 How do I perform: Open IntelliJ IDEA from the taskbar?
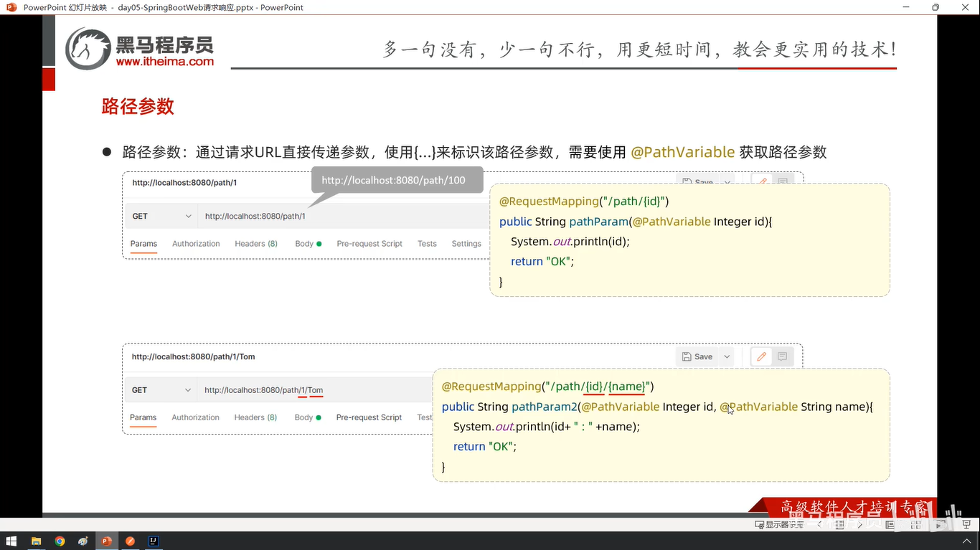point(154,541)
